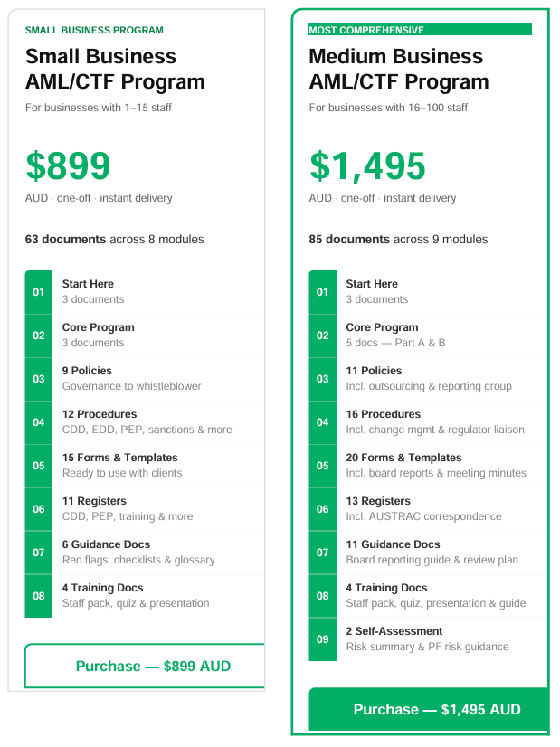
Task: Click the 07 badge beside 11 Guidance Docs
Action: point(323,553)
